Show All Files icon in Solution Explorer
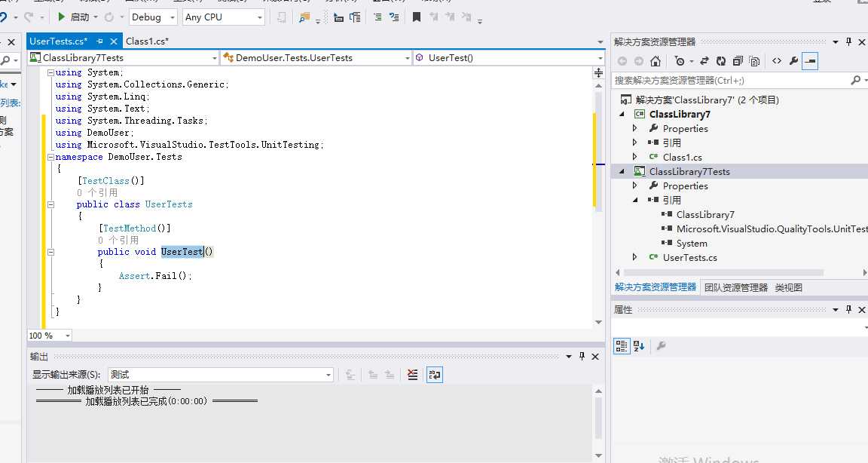The image size is (868, 463). (x=754, y=61)
